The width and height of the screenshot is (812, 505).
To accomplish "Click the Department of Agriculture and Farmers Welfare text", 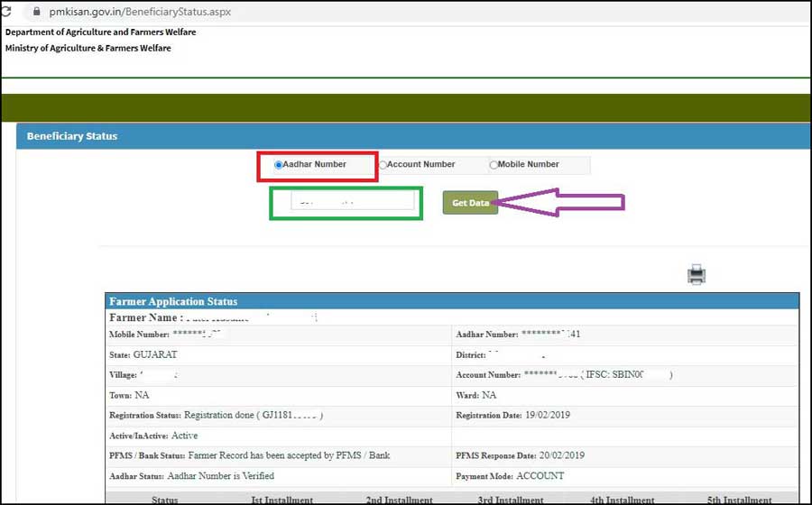I will (x=100, y=32).
